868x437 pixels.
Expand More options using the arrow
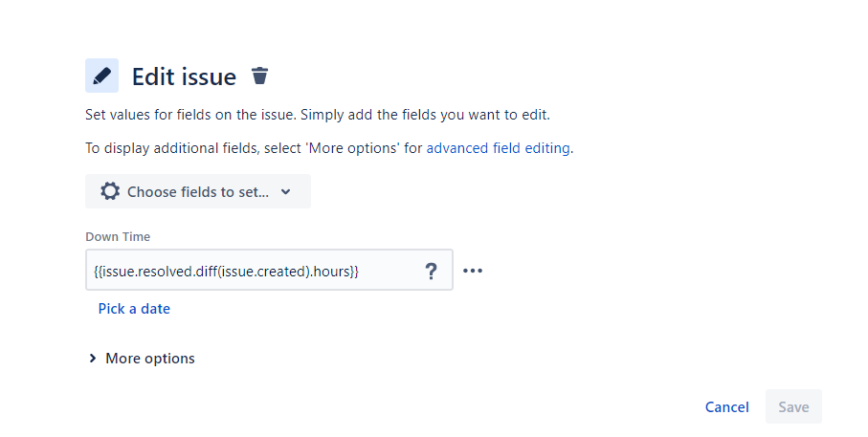(93, 359)
